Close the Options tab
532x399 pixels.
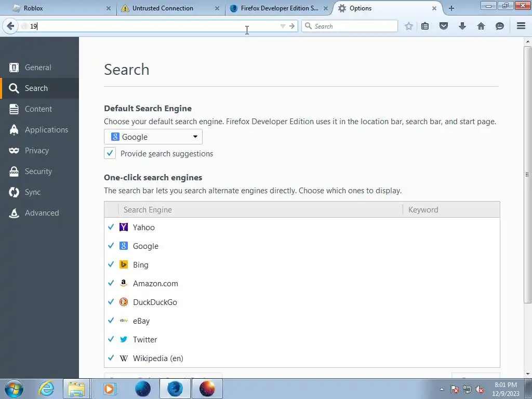point(434,8)
